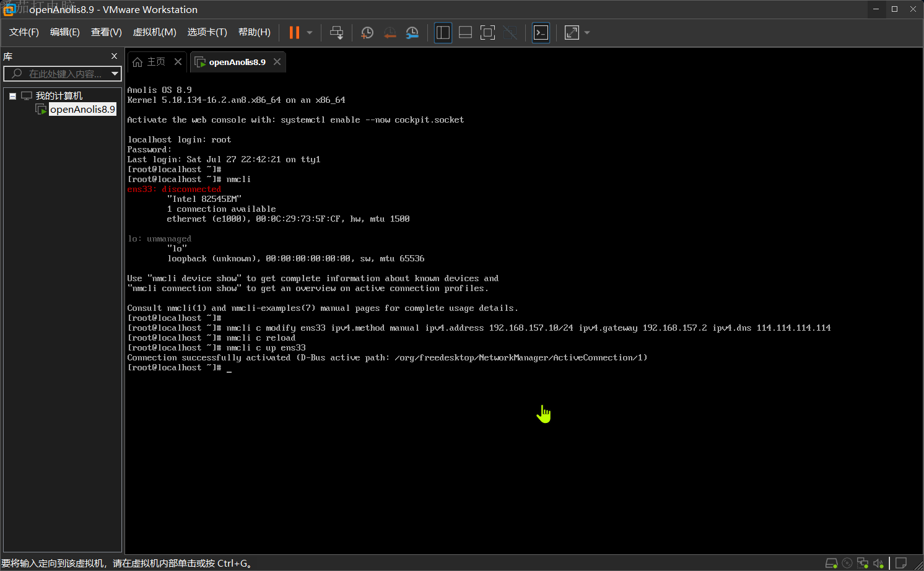The width and height of the screenshot is (924, 571).
Task: Open the 查看(V) menu
Action: tap(106, 32)
